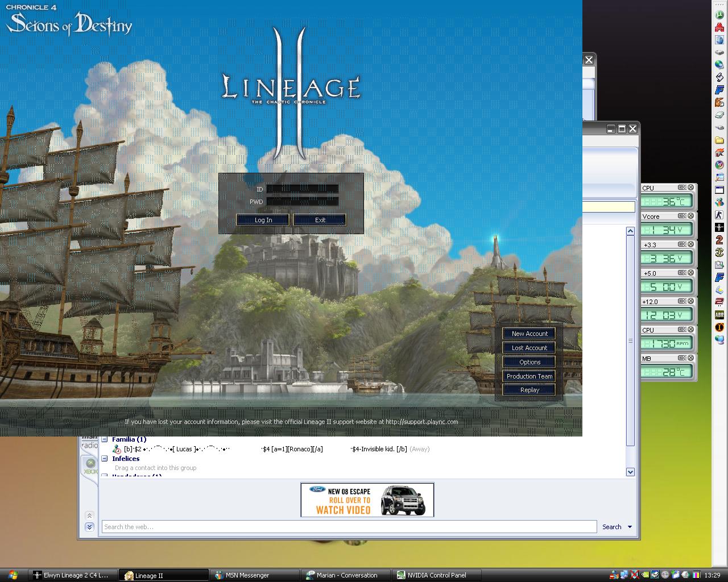Image resolution: width=728 pixels, height=582 pixels.
Task: Close the MB 28°C temperature gadget
Action: [x=690, y=358]
